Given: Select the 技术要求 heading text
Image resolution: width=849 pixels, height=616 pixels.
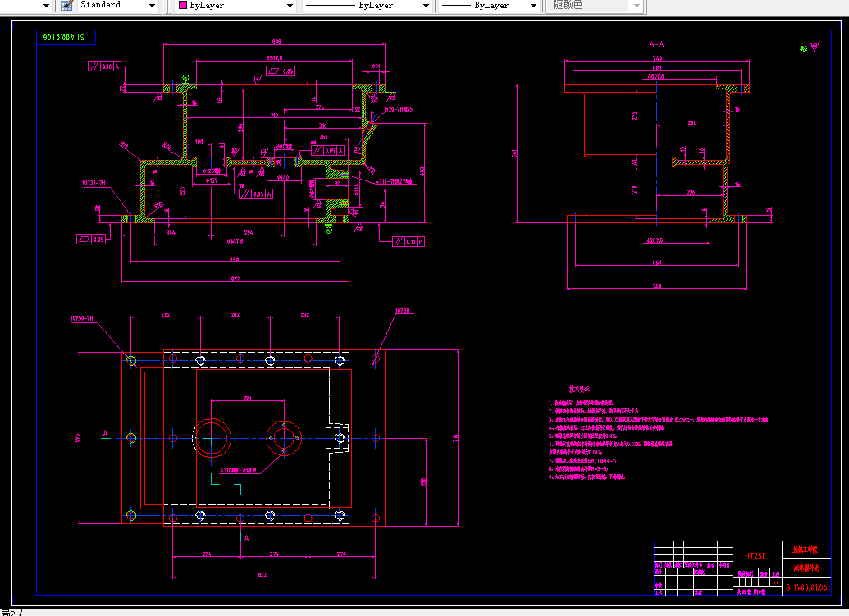Looking at the screenshot, I should click(x=579, y=389).
